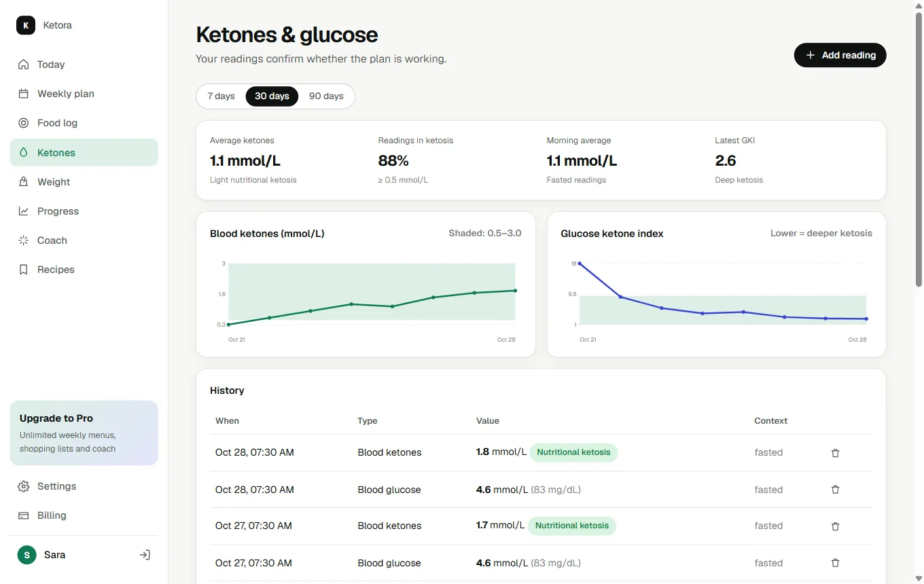Click the card icon beside Billing

tap(24, 515)
